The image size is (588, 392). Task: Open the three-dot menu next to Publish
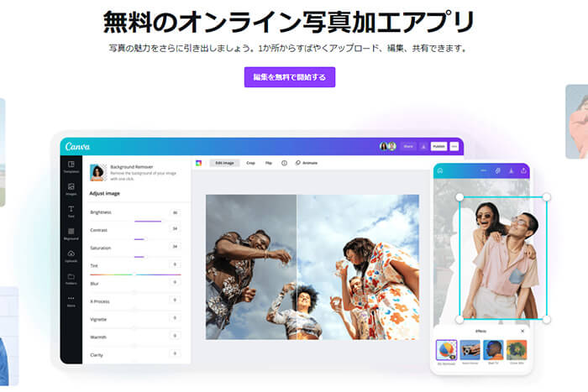tap(455, 146)
